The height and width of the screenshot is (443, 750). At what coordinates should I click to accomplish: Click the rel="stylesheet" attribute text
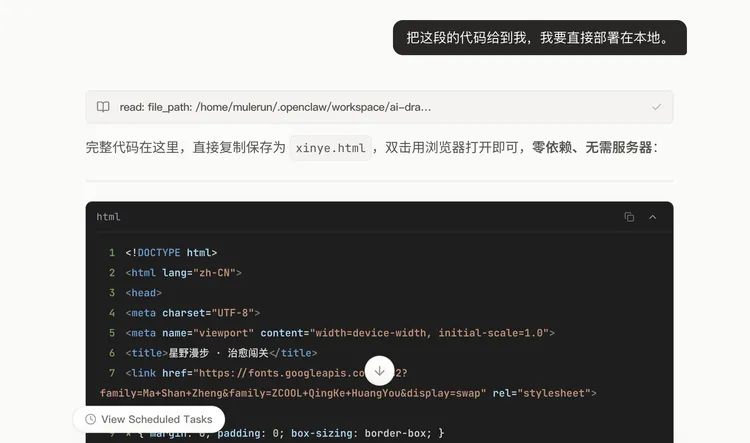pyautogui.click(x=544, y=393)
